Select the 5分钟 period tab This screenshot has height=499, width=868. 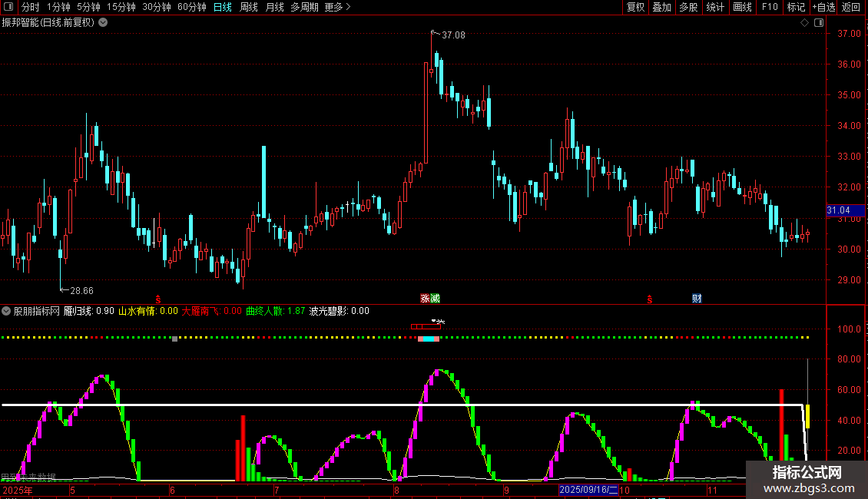point(88,7)
